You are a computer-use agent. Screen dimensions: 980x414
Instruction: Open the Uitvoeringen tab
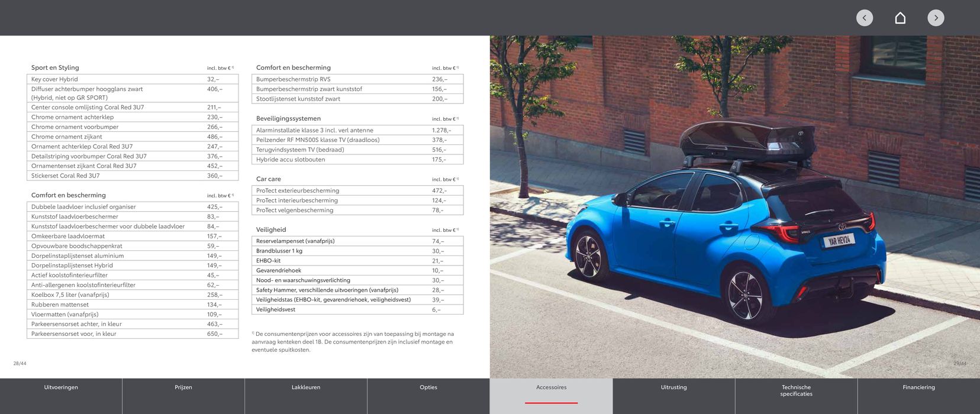[61, 388]
